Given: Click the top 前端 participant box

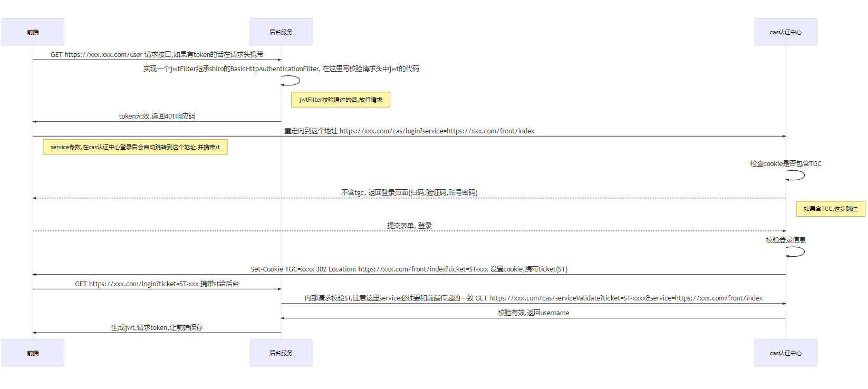Looking at the screenshot, I should coord(33,32).
